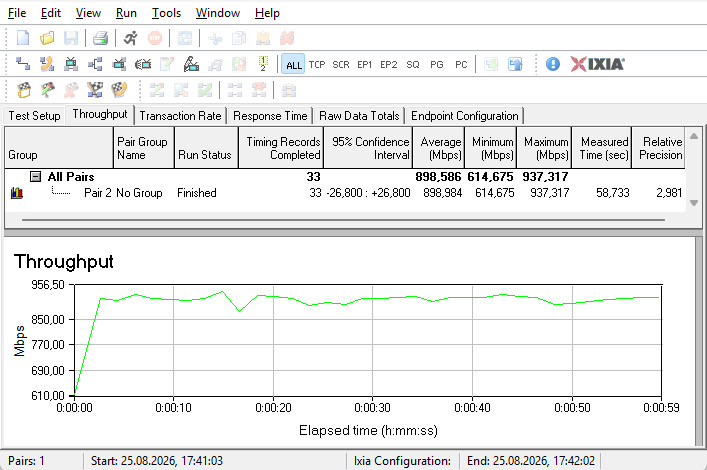
Task: Click the IXIA logo in toolbar
Action: coord(597,64)
